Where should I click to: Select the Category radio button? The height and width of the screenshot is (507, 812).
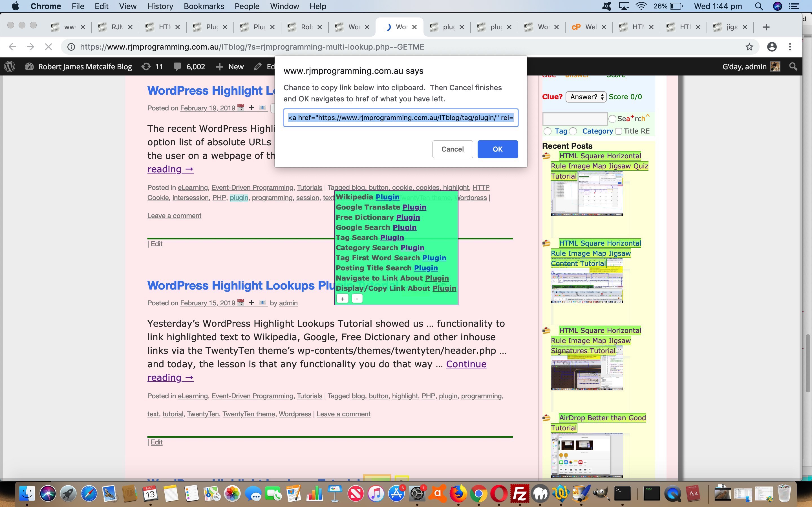point(573,132)
